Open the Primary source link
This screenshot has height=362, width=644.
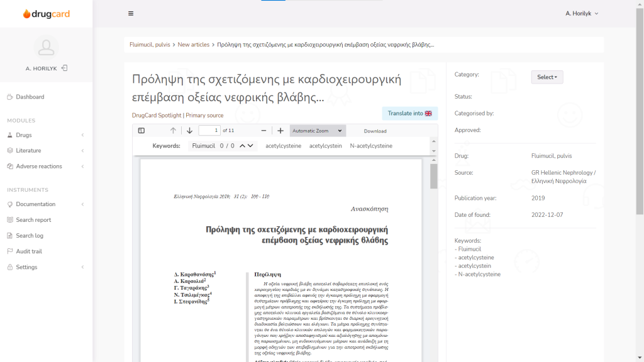pyautogui.click(x=204, y=116)
